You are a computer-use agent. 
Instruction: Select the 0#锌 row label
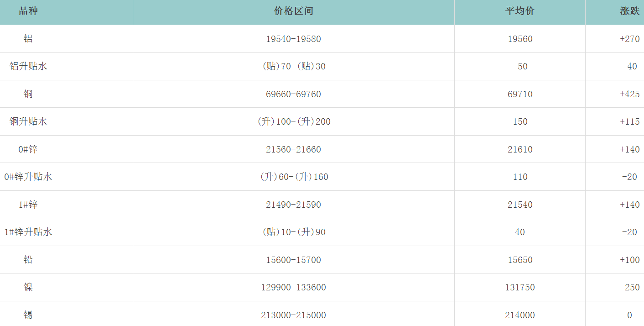point(28,149)
